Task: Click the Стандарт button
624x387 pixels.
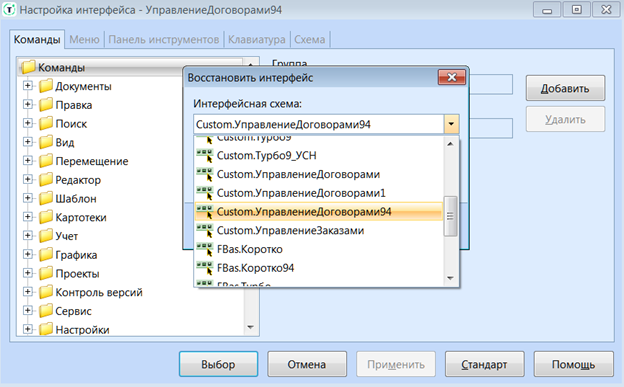Action: 484,364
